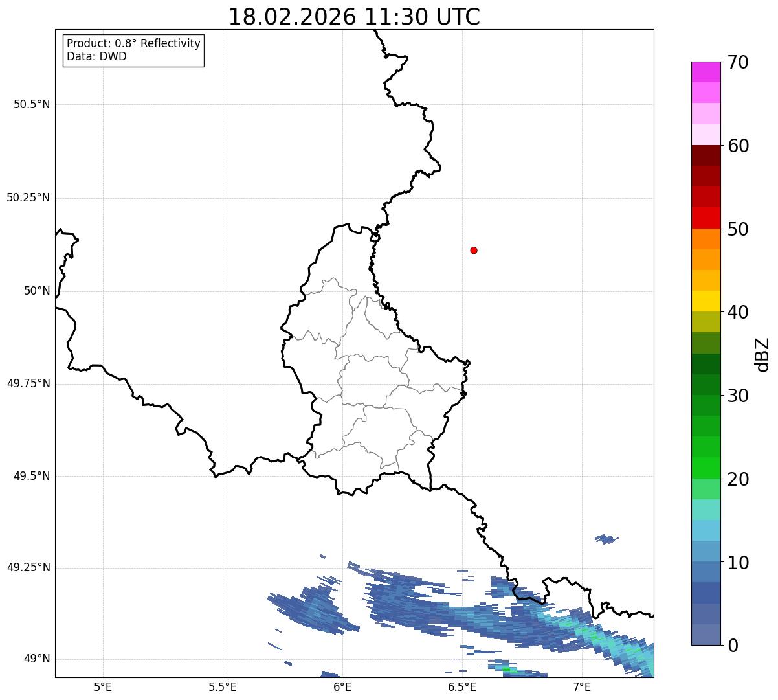Click the 70 tick on colorbar
The height and width of the screenshot is (700, 778).
tap(739, 62)
